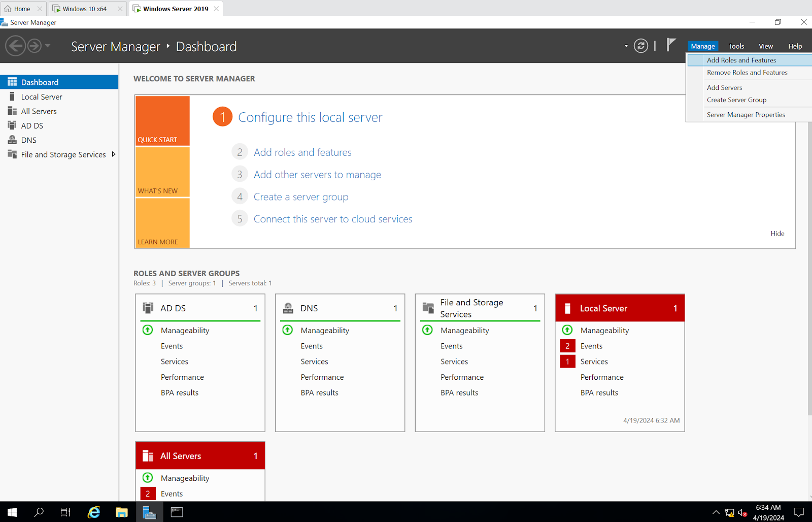Click the AD DS sidebar icon
This screenshot has height=522, width=812.
tap(12, 125)
